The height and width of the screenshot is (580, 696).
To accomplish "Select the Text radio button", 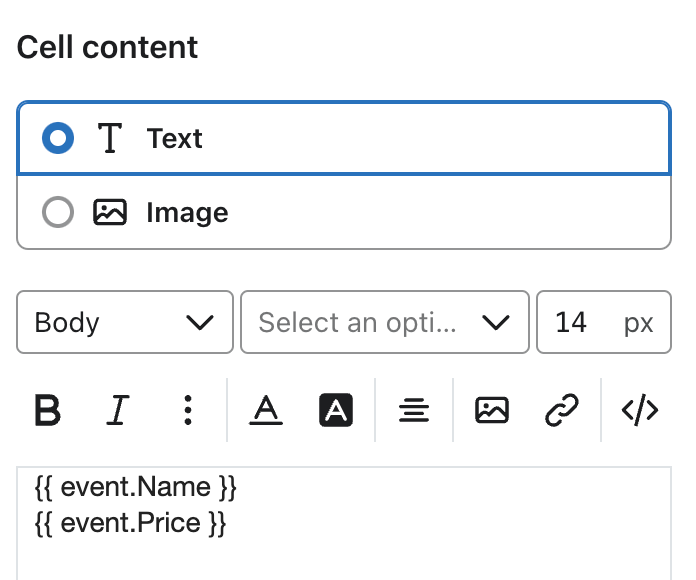I will 58,139.
